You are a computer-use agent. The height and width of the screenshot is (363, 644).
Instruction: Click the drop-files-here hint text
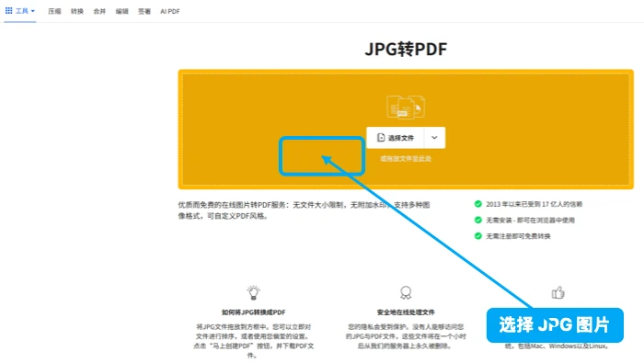406,159
